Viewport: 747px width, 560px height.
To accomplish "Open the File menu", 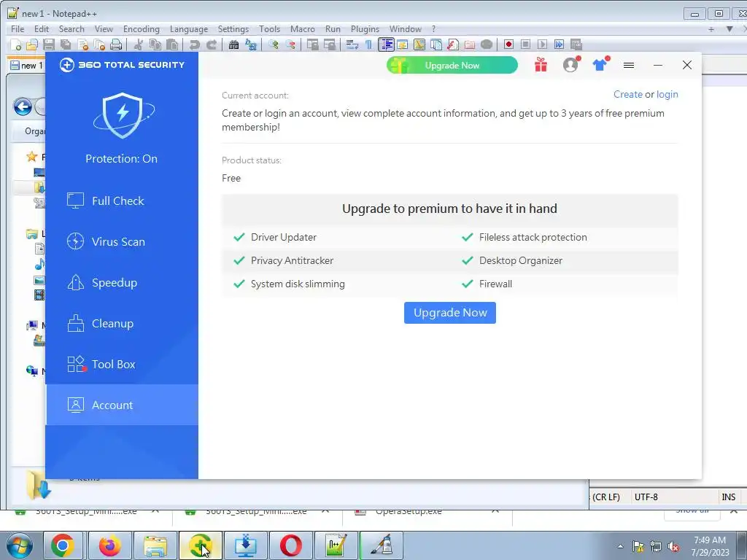I will pos(18,29).
